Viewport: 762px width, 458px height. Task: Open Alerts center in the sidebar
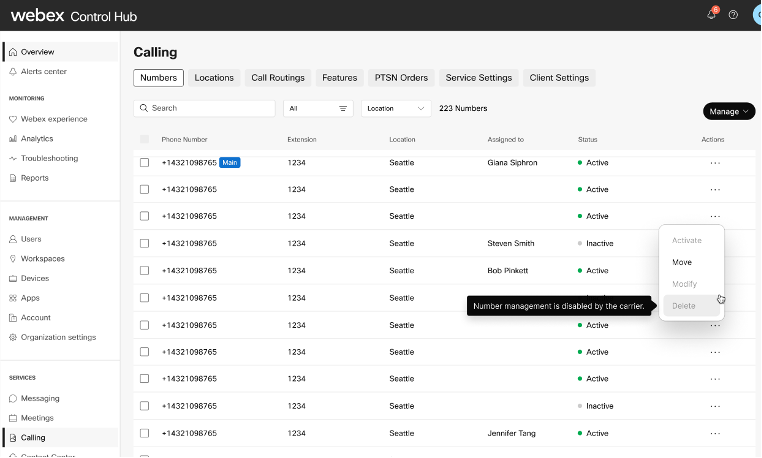coord(43,71)
